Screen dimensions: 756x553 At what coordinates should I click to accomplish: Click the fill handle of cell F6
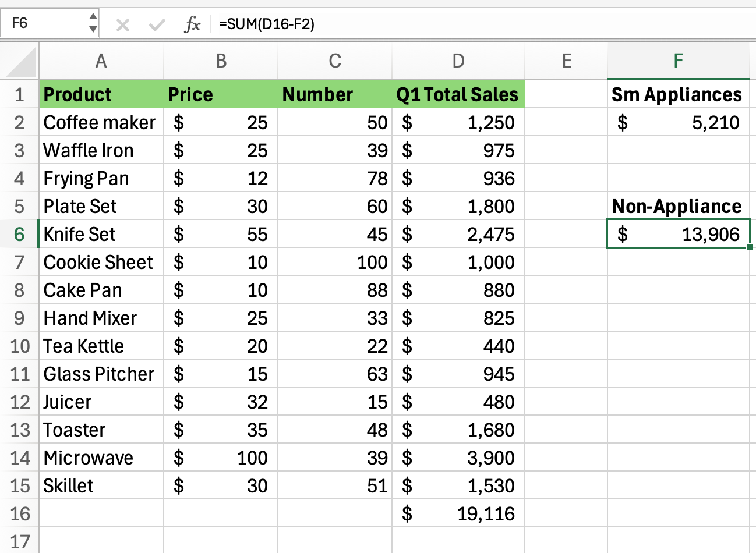(x=749, y=247)
